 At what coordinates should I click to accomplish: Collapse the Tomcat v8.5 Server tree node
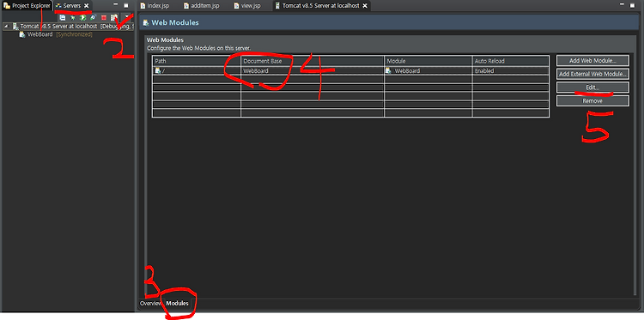(6, 27)
